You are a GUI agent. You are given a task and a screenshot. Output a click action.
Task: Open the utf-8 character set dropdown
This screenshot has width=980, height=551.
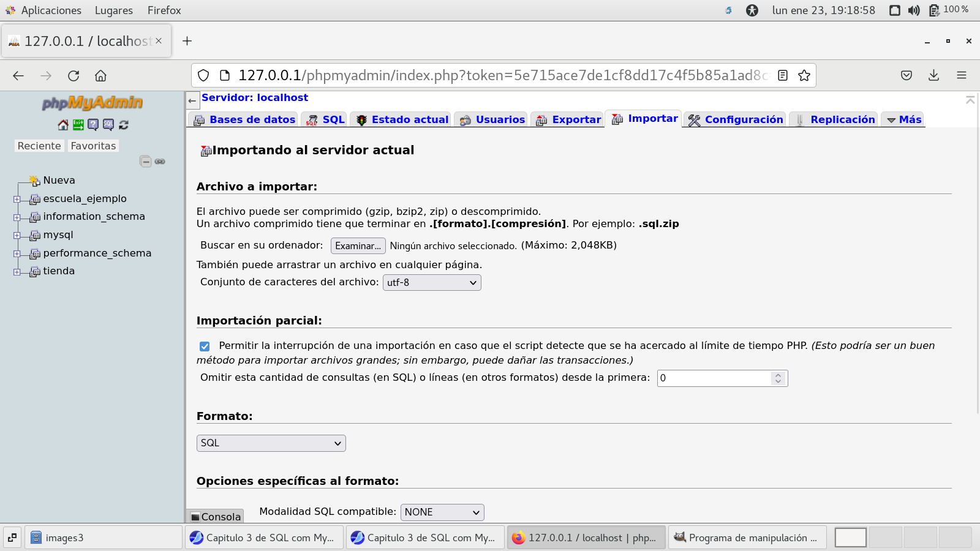pos(431,282)
